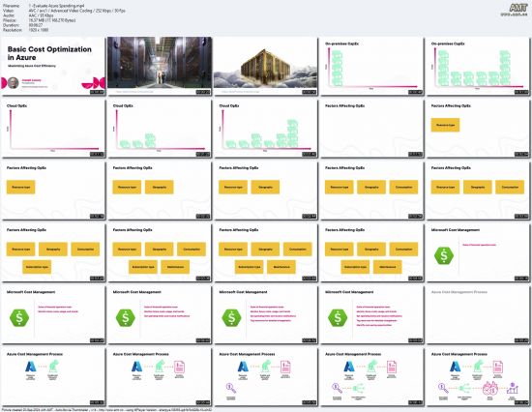Viewport: 532px width, 412px height.
Task: Click magnifier dollar icon in four-icon process frame
Action: (x=231, y=388)
